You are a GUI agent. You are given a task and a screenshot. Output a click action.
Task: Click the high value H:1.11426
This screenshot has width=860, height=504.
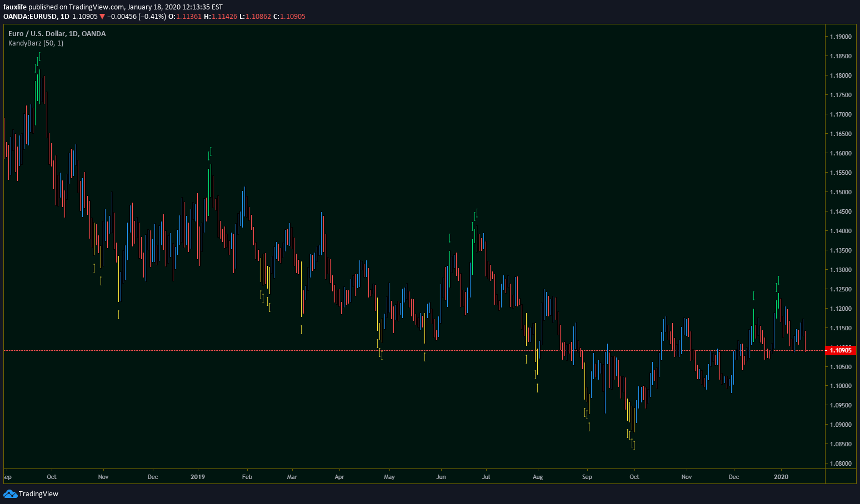pos(221,17)
